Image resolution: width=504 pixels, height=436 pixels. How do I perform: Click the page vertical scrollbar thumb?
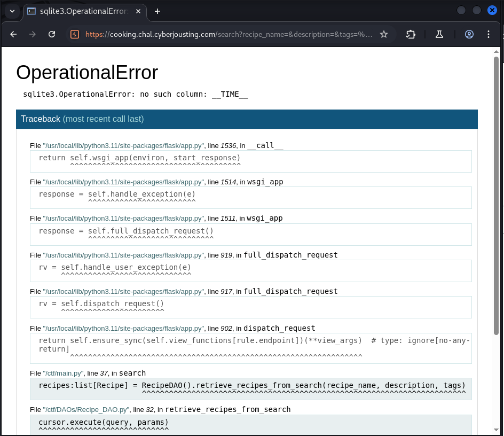497,196
